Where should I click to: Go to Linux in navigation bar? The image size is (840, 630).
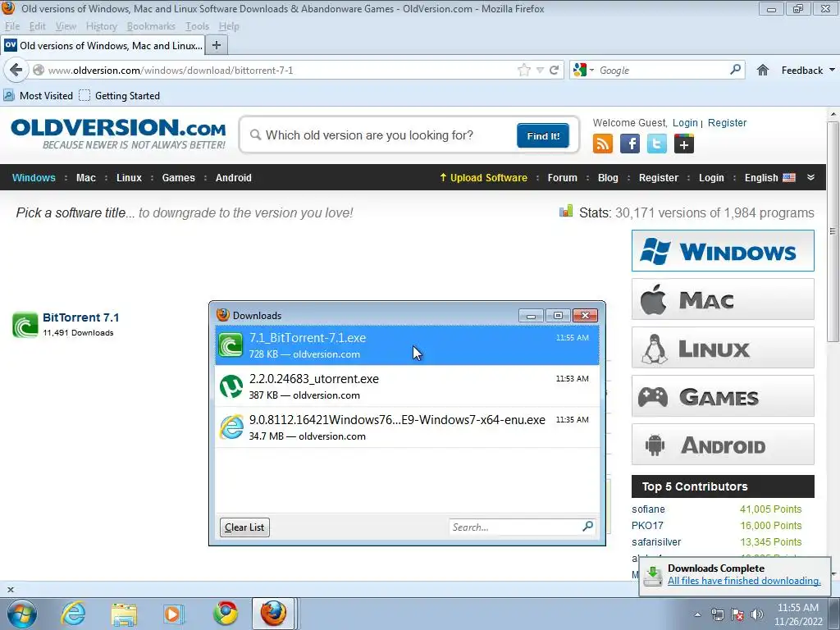point(129,178)
